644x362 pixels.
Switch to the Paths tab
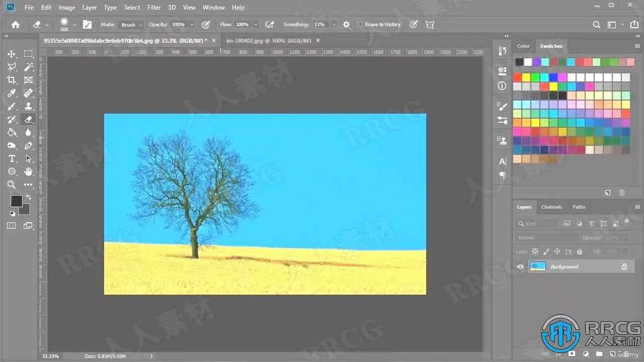579,207
